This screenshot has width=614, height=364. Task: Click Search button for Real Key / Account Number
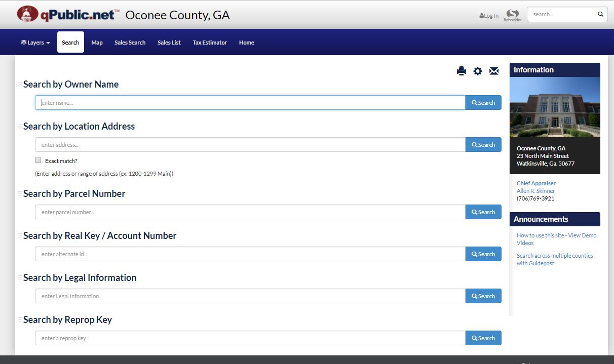point(483,254)
